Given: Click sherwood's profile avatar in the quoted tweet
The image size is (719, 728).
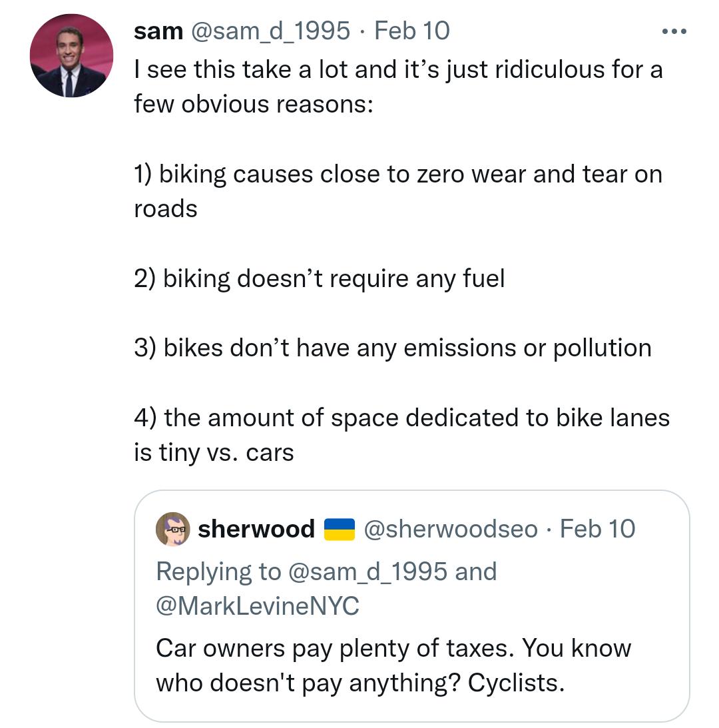Looking at the screenshot, I should tap(170, 529).
